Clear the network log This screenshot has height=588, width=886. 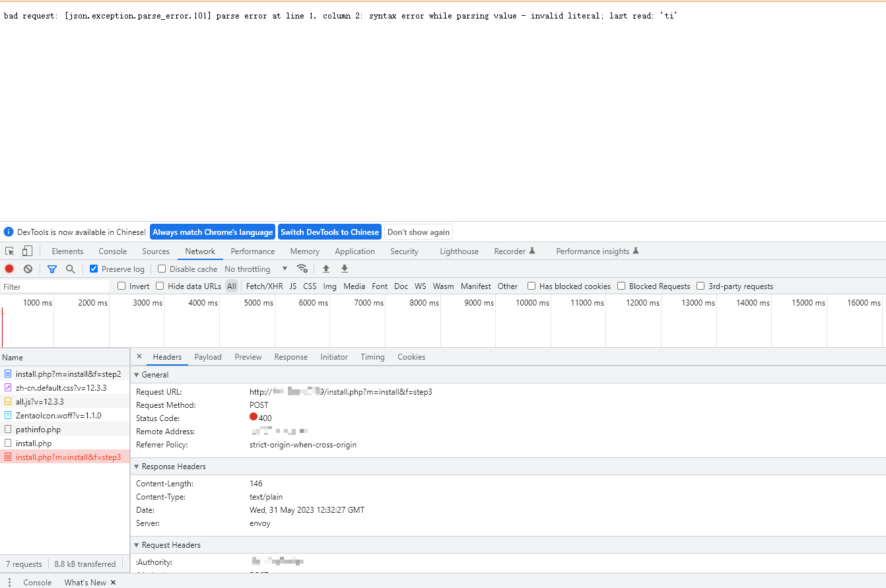(28, 269)
